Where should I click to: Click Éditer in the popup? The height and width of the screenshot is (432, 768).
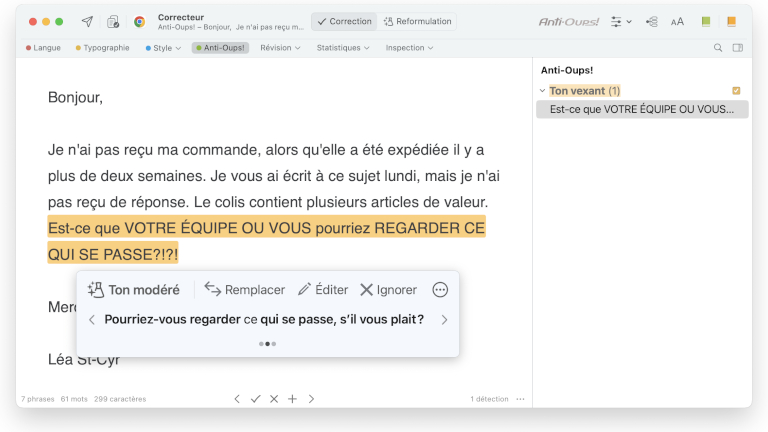(323, 290)
